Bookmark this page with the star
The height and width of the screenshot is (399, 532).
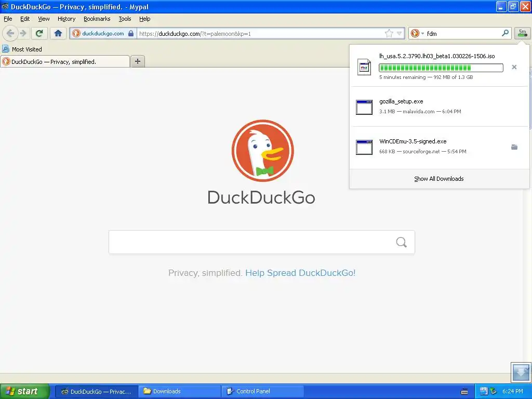coord(389,33)
